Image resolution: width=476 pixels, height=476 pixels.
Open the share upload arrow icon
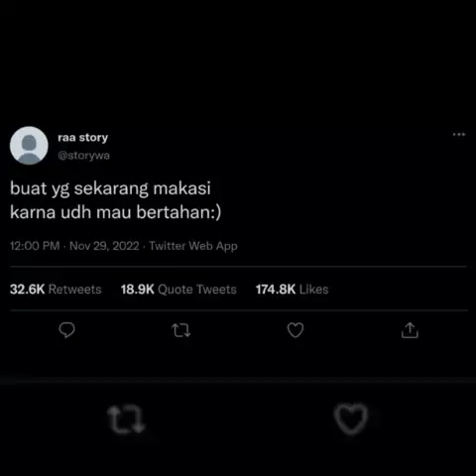point(410,330)
